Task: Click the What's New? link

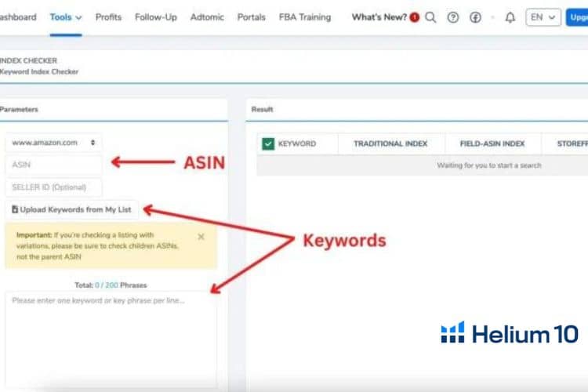Action: [379, 17]
